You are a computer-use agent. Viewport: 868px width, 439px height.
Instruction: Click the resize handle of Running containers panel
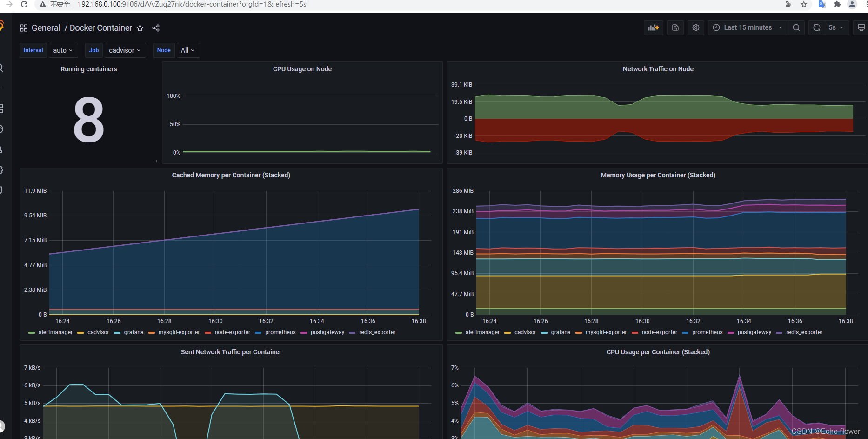156,161
